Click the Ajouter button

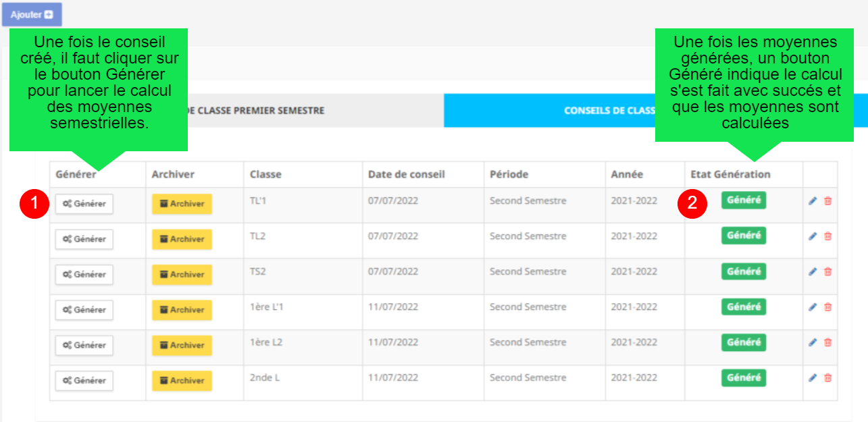pos(32,14)
